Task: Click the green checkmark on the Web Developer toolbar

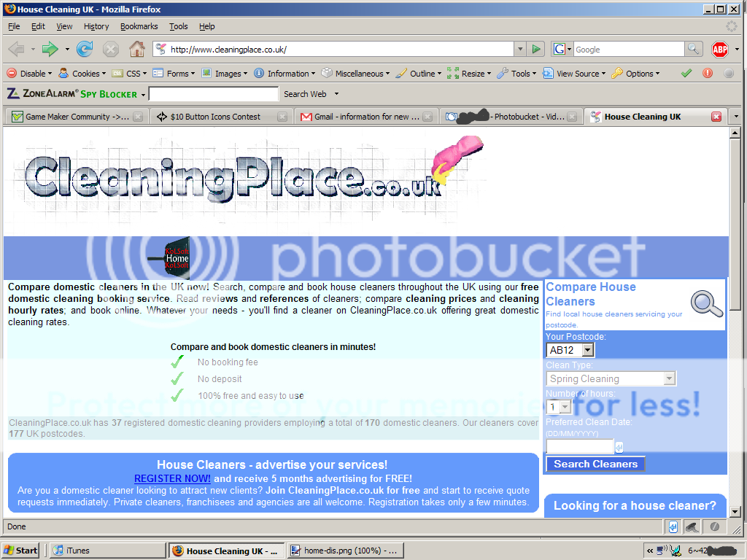Action: click(686, 74)
